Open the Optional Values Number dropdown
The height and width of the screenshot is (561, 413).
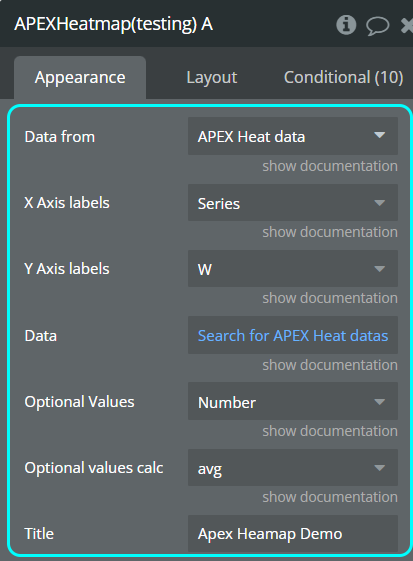pyautogui.click(x=293, y=401)
